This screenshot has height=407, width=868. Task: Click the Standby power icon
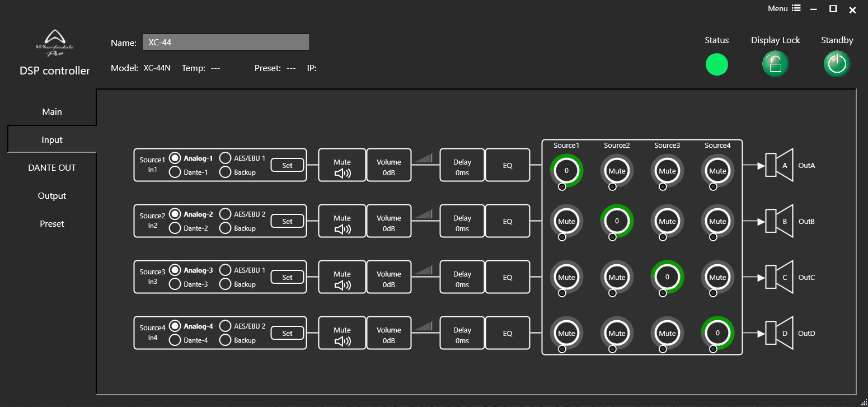(x=837, y=64)
